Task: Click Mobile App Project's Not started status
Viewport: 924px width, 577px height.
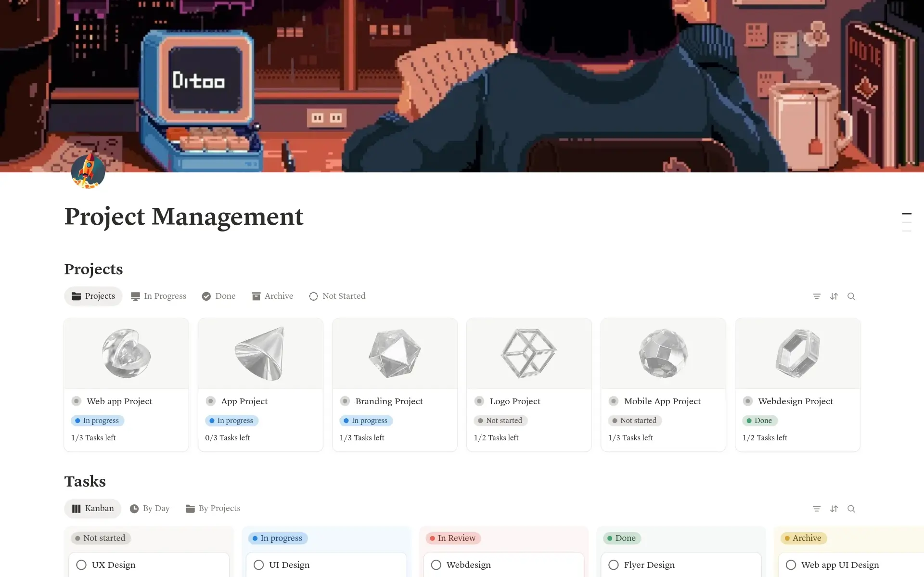Action: coord(635,421)
